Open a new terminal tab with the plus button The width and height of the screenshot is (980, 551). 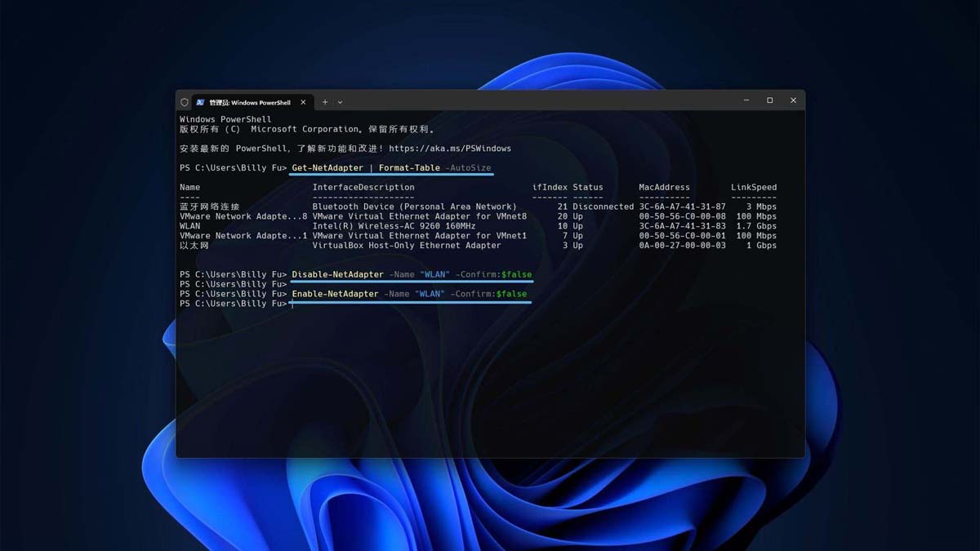[325, 102]
